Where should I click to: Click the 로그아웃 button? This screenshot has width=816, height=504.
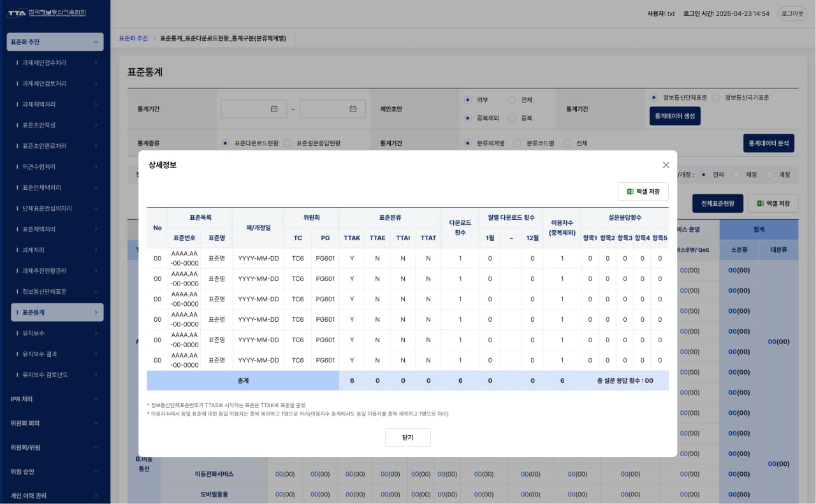coord(792,13)
